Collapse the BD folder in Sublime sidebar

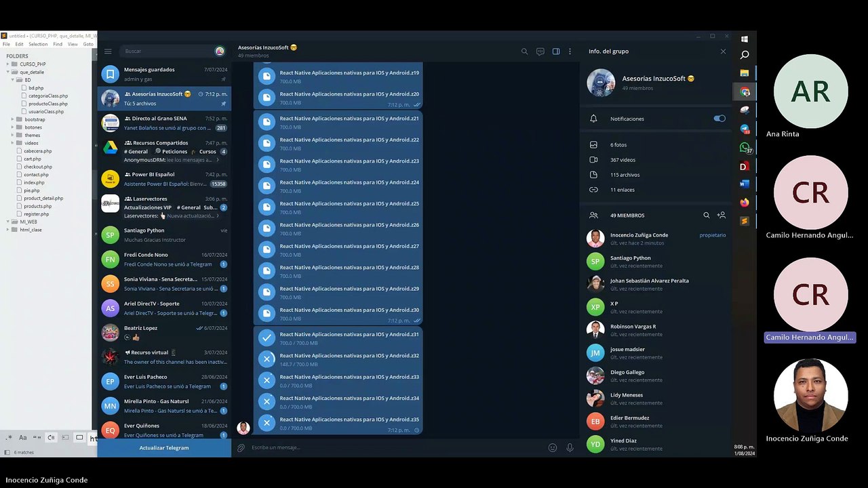(x=13, y=80)
